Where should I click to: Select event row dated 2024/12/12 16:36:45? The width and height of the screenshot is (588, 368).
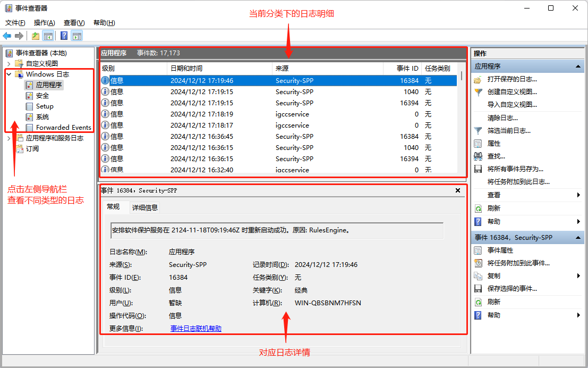point(278,137)
